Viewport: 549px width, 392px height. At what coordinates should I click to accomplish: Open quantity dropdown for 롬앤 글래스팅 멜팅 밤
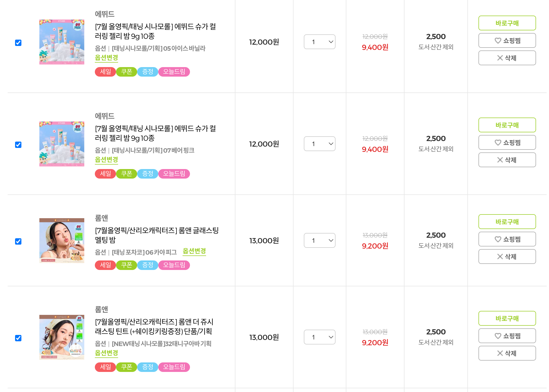point(320,240)
